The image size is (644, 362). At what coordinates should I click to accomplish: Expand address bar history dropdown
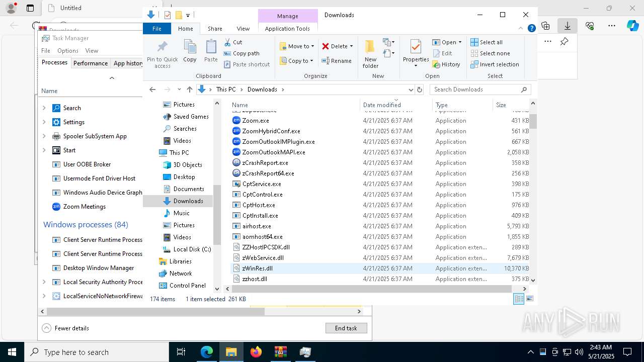click(411, 89)
